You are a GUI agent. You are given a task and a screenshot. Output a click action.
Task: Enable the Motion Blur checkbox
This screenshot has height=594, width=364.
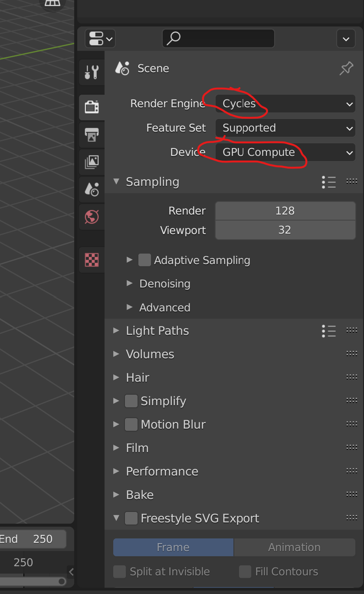click(131, 424)
